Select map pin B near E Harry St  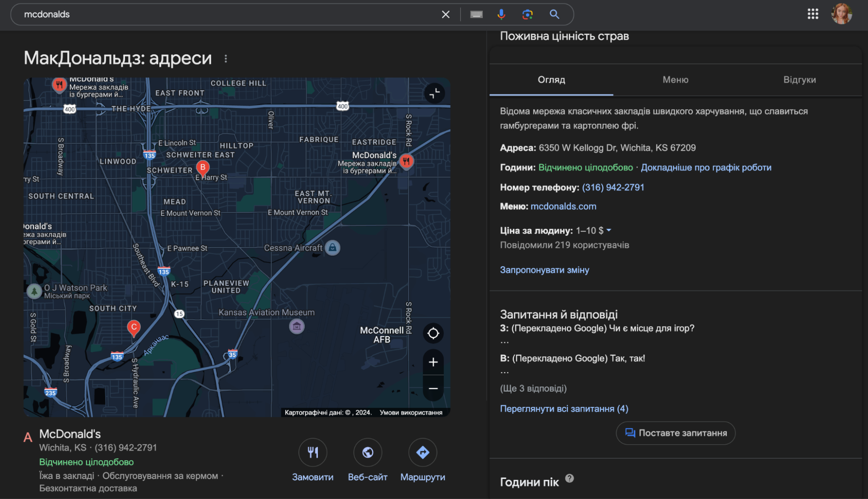pyautogui.click(x=203, y=168)
